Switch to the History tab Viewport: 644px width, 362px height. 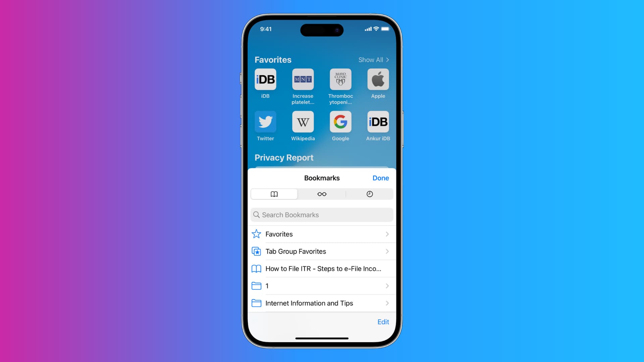[x=369, y=194]
